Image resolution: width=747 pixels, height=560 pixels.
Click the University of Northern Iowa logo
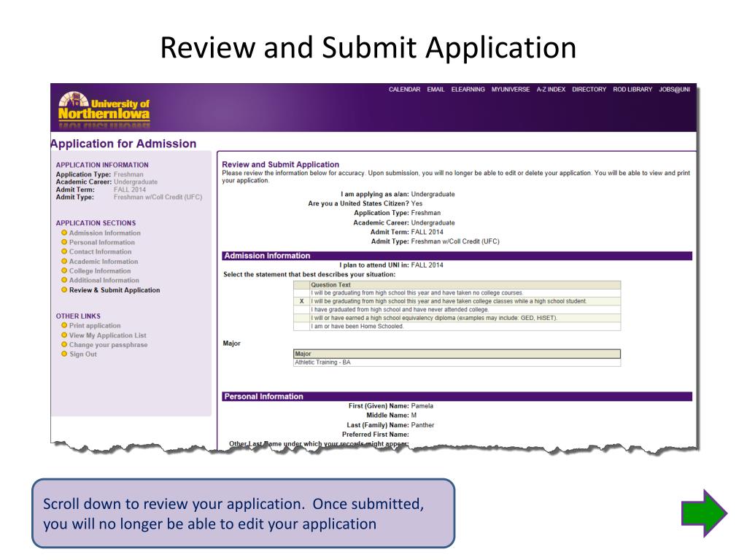point(104,109)
